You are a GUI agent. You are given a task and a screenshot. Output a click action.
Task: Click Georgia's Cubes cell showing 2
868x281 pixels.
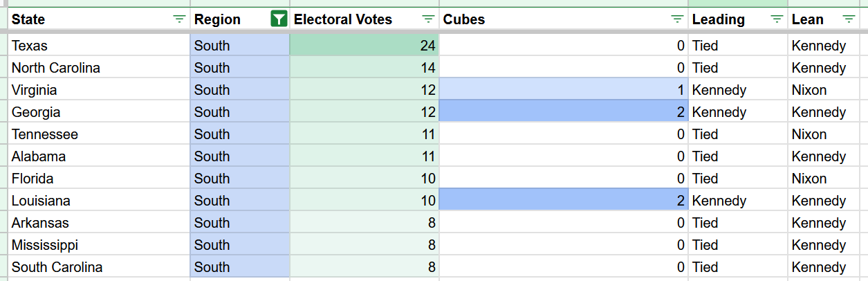[564, 112]
